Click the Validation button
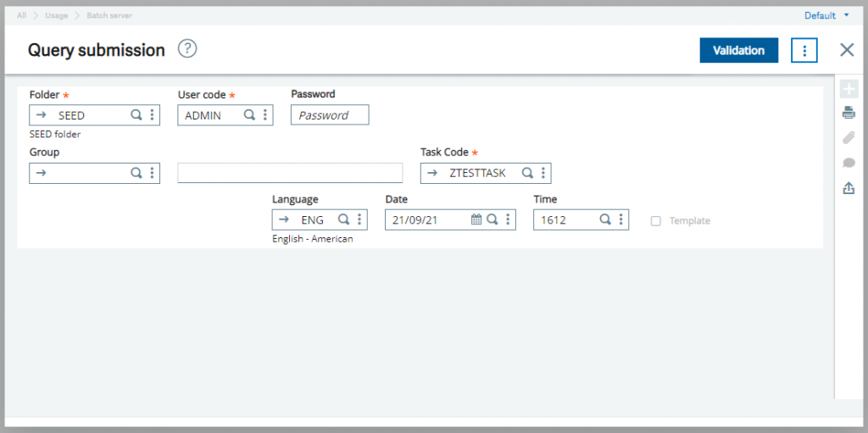This screenshot has height=433, width=868. 739,50
